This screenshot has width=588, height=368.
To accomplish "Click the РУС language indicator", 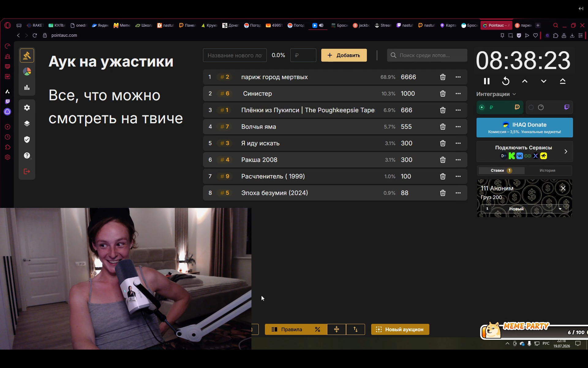I will click(546, 343).
